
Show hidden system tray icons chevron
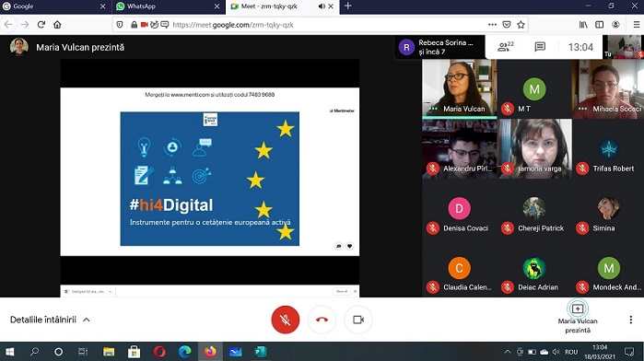508,352
